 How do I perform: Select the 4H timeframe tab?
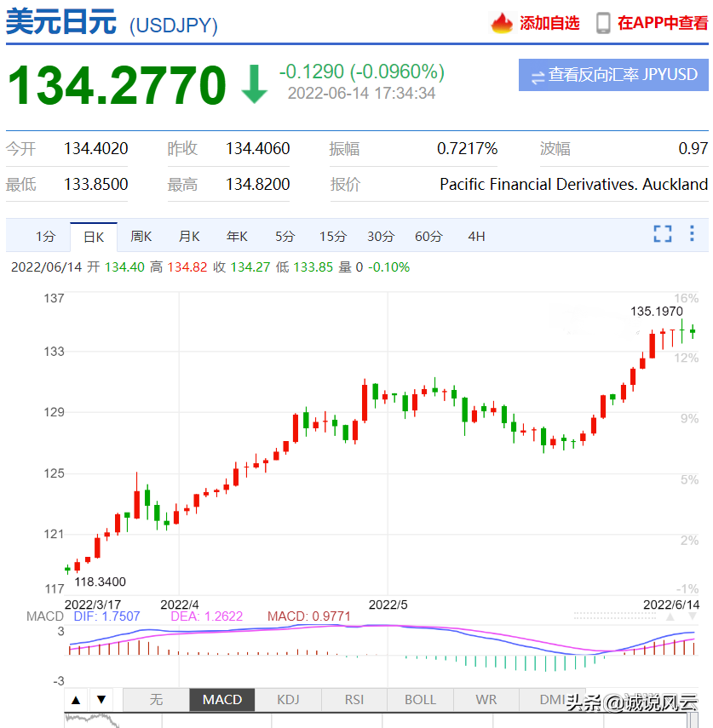coord(476,236)
